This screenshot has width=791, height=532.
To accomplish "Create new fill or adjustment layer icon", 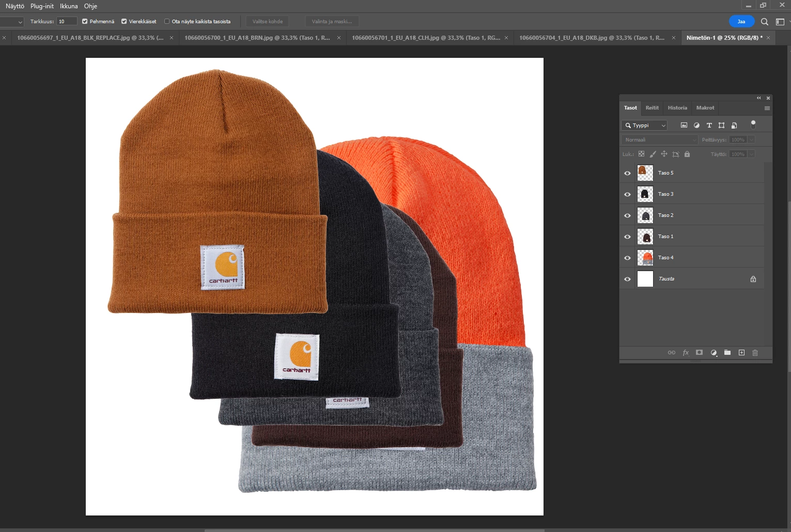I will [714, 352].
